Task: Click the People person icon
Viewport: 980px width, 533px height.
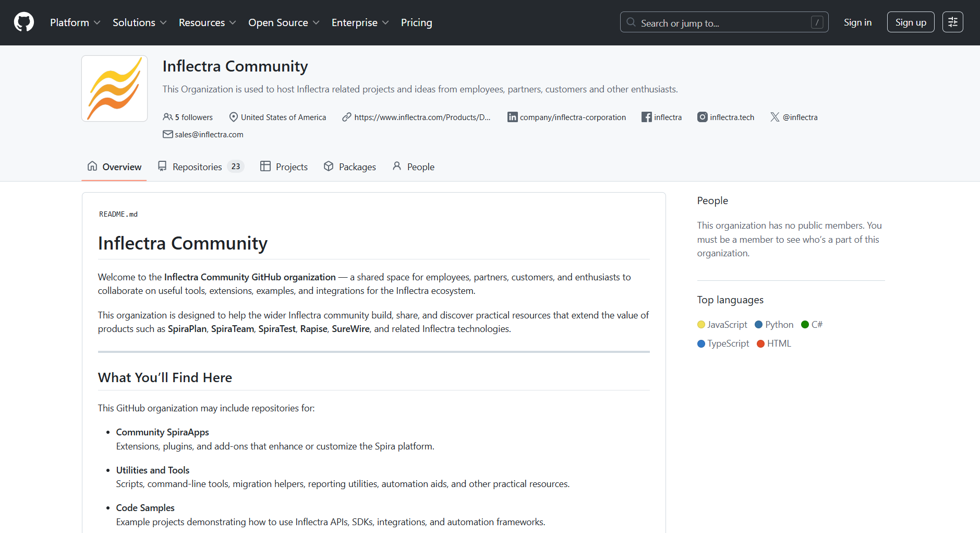Action: point(397,166)
